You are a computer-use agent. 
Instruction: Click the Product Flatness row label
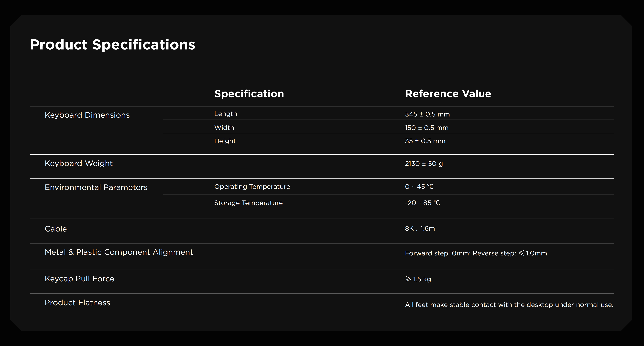coord(77,303)
